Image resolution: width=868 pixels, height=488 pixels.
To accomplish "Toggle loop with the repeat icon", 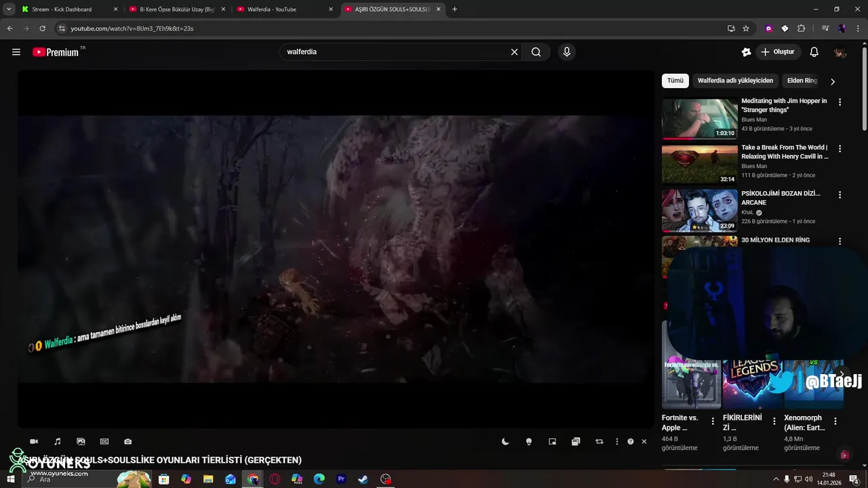I will [599, 441].
